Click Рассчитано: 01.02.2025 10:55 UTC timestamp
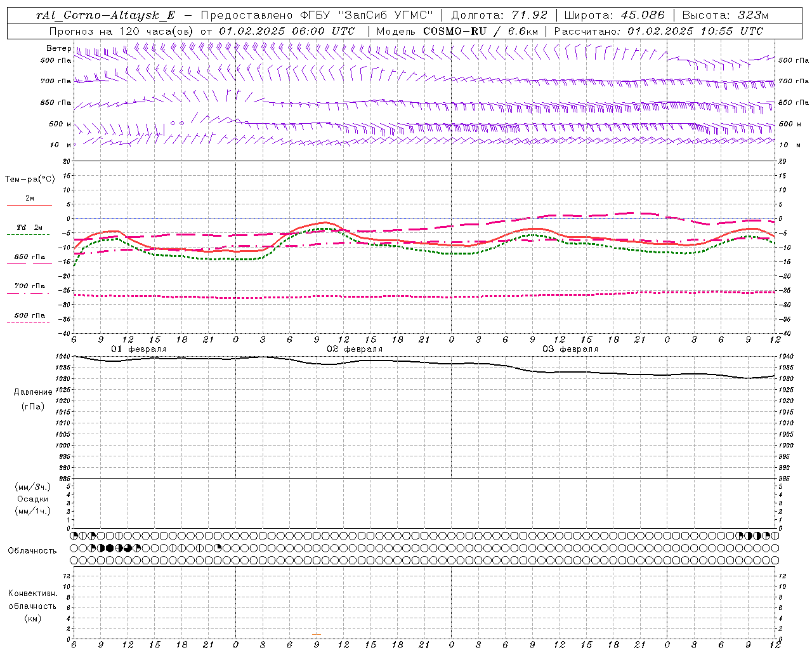 [658, 31]
